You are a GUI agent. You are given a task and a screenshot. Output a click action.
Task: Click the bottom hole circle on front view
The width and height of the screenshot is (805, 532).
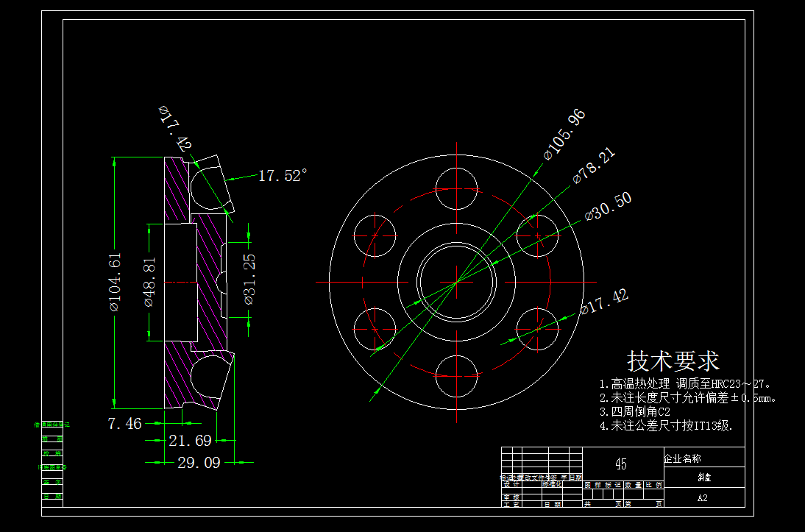pyautogui.click(x=456, y=376)
